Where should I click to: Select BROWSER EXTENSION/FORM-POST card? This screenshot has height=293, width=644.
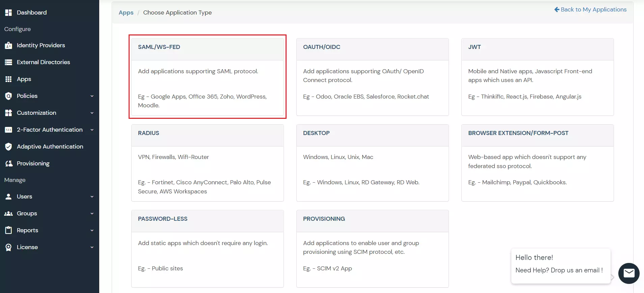pyautogui.click(x=538, y=163)
